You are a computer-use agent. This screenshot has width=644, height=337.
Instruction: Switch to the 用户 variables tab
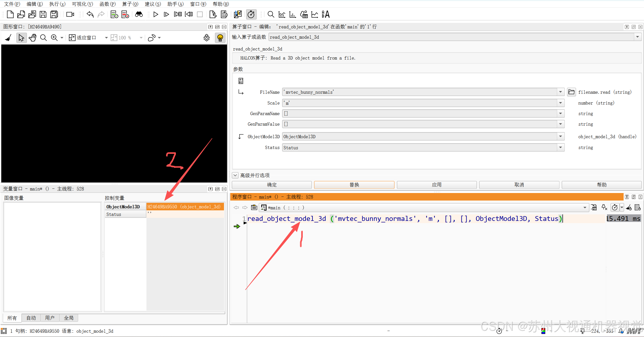(x=50, y=318)
